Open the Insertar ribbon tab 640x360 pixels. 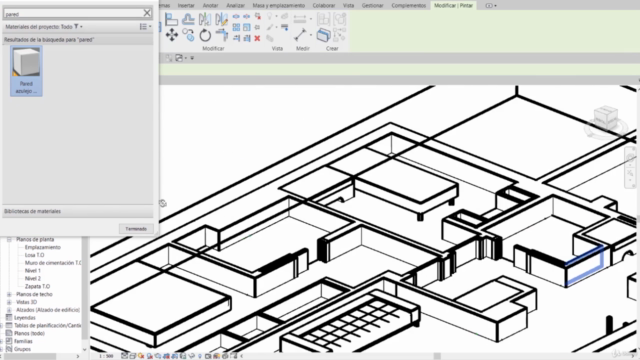[186, 5]
